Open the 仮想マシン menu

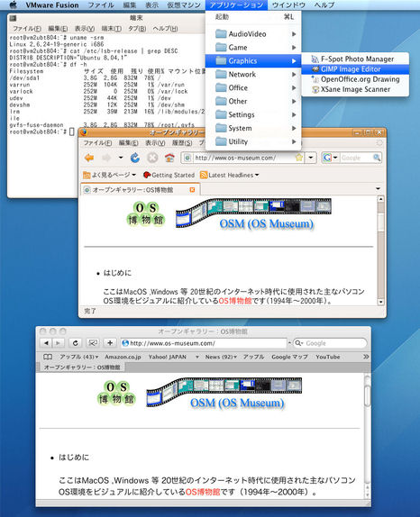(x=184, y=5)
